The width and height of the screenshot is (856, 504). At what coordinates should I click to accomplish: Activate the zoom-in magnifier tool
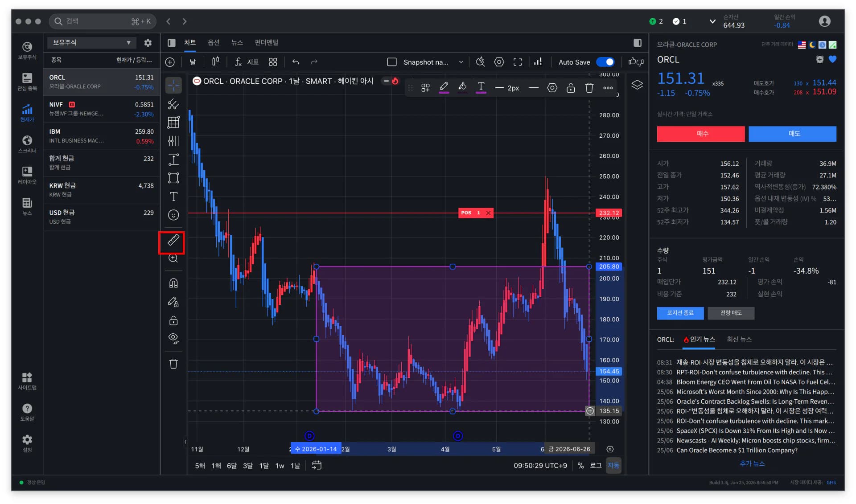point(173,258)
